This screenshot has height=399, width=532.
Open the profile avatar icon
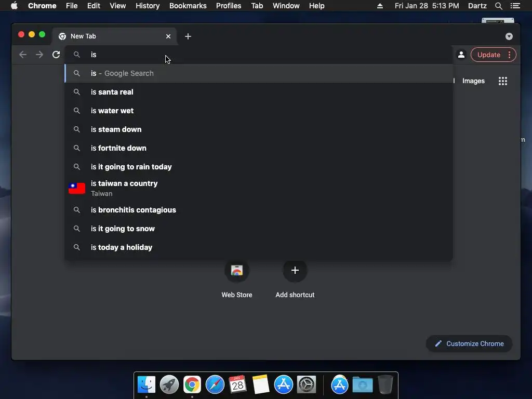click(x=461, y=55)
